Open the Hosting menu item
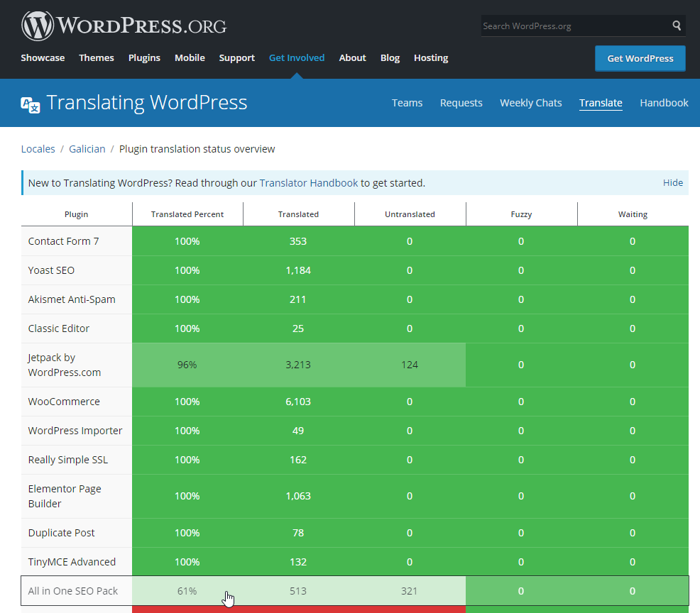Image resolution: width=700 pixels, height=613 pixels. click(x=431, y=58)
